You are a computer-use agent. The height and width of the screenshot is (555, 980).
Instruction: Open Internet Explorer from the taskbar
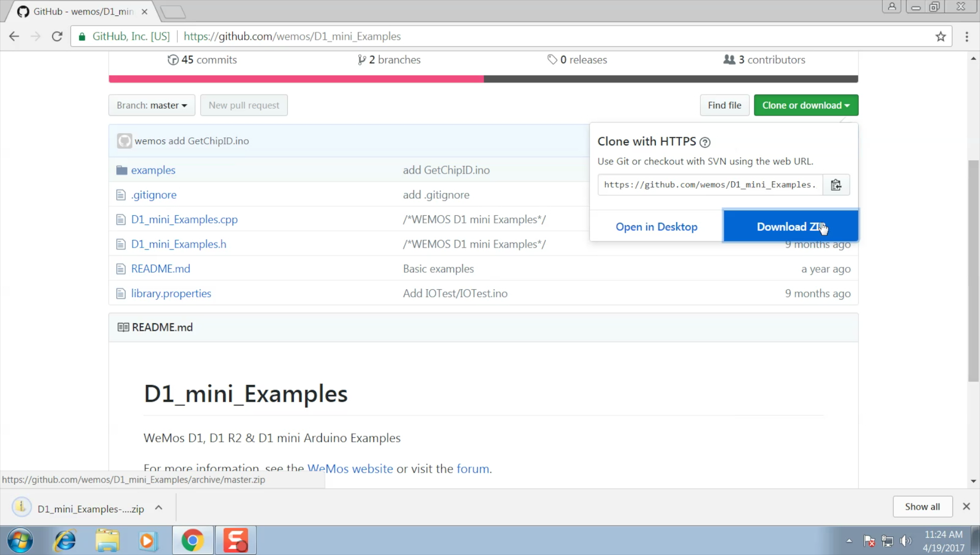click(x=65, y=540)
